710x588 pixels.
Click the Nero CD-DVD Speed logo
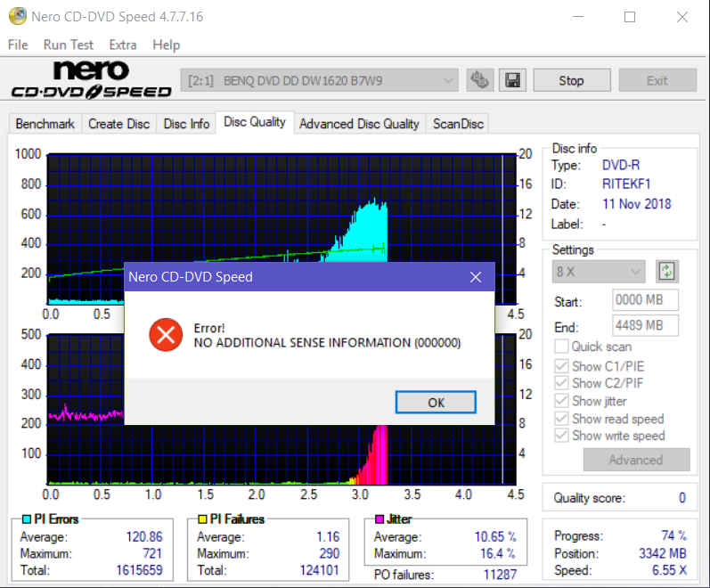(91, 79)
